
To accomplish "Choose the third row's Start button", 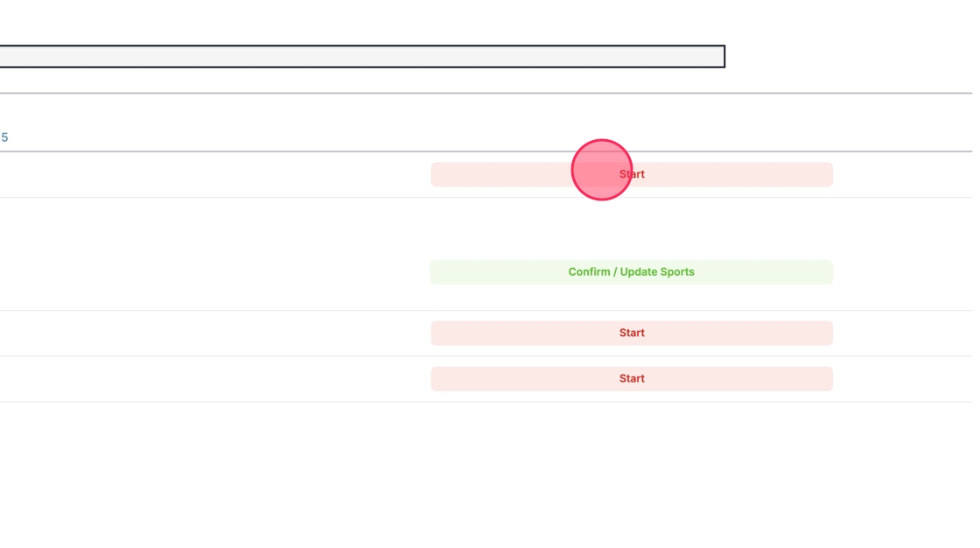I will pyautogui.click(x=631, y=333).
